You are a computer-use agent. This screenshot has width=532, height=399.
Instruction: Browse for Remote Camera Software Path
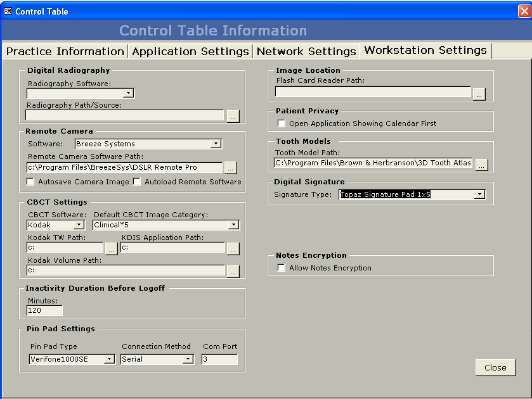pos(230,168)
